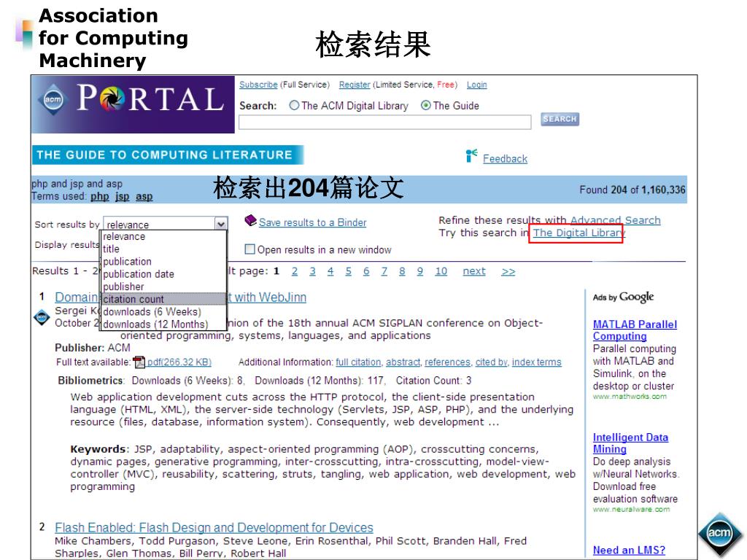Toggle the Sort results by dropdown arrow

pyautogui.click(x=220, y=224)
